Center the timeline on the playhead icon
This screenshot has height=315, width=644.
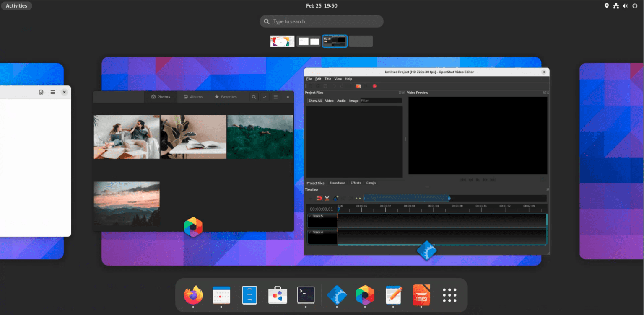[358, 198]
